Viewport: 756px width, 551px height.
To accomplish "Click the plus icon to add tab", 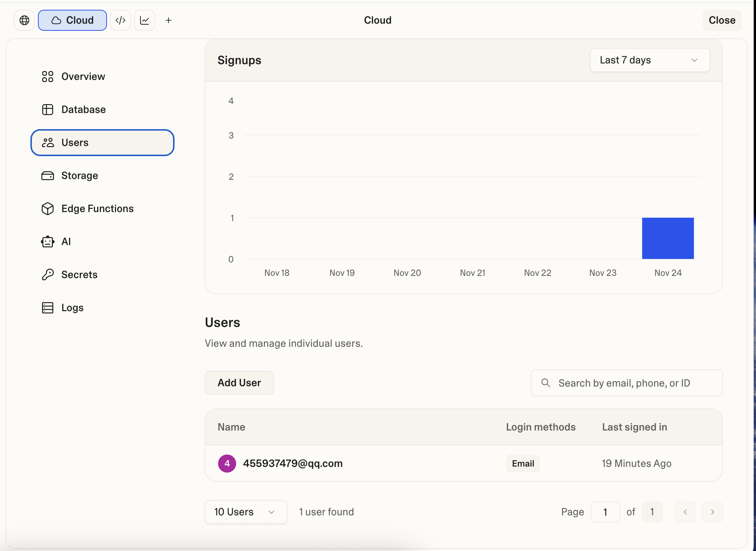I will click(x=169, y=20).
